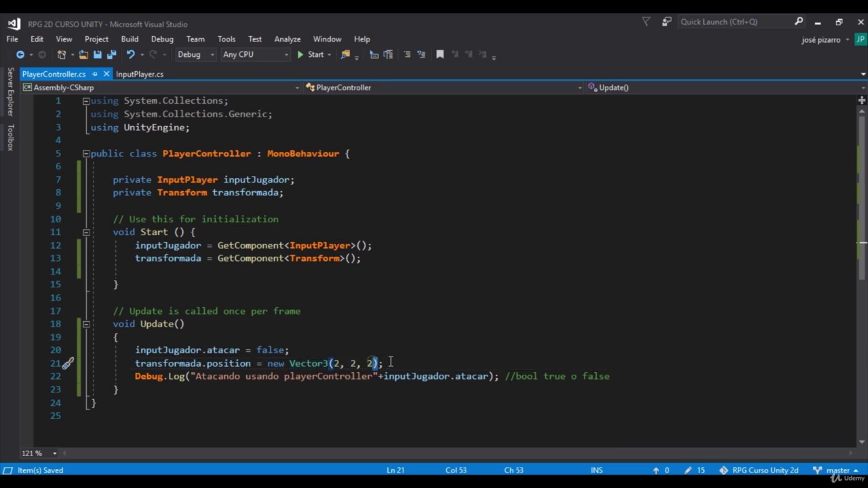Image resolution: width=868 pixels, height=488 pixels.
Task: Click the Save All icon
Action: point(112,55)
